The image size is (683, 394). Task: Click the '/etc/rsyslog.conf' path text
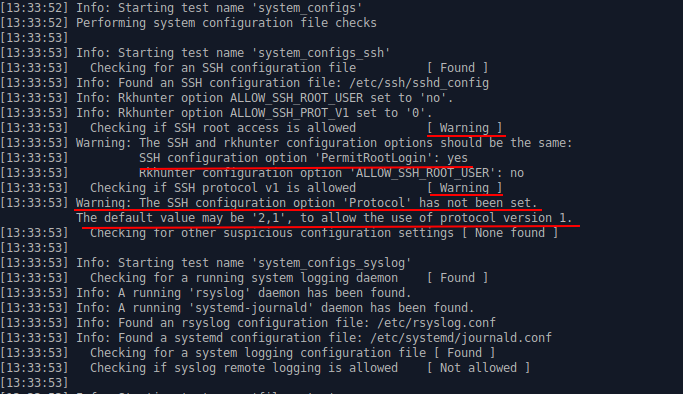coord(436,323)
